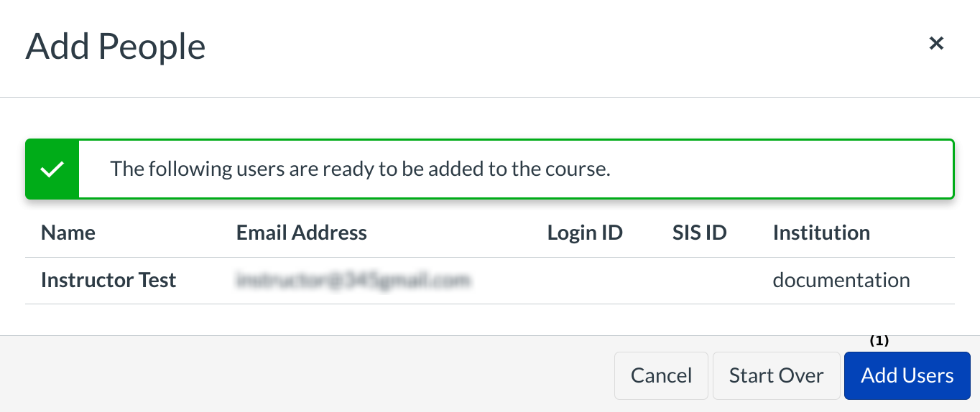The image size is (980, 412).
Task: Click Instructor Test's empty Login ID cell
Action: (585, 280)
